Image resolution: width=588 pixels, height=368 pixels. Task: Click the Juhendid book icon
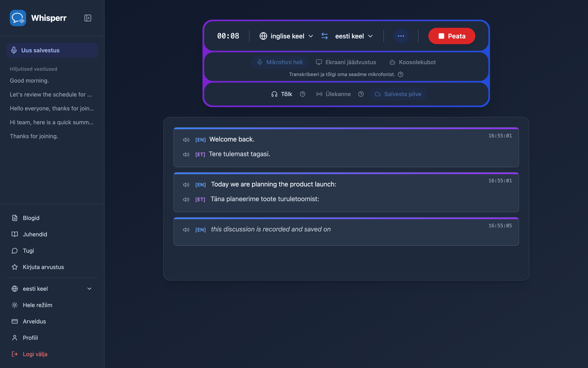click(x=15, y=234)
